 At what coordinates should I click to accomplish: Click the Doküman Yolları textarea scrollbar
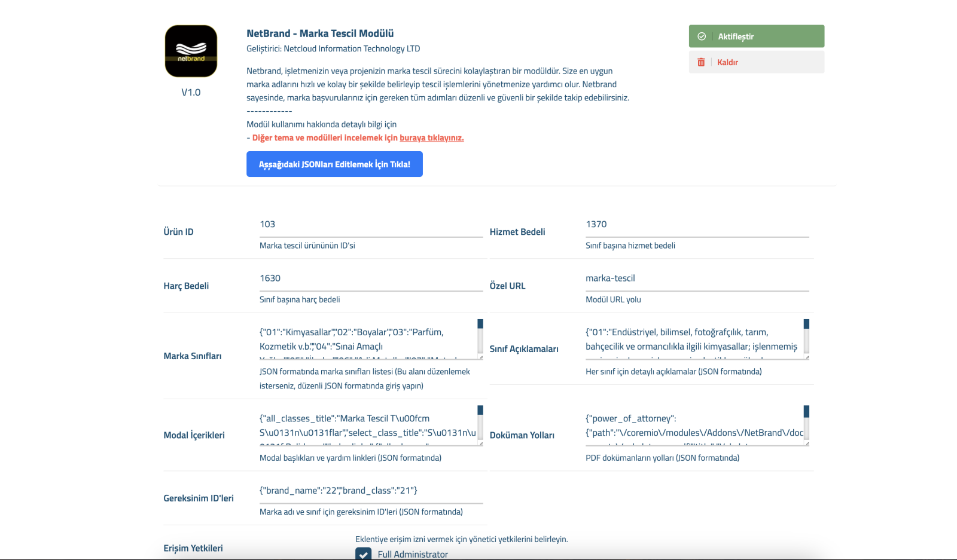point(806,424)
